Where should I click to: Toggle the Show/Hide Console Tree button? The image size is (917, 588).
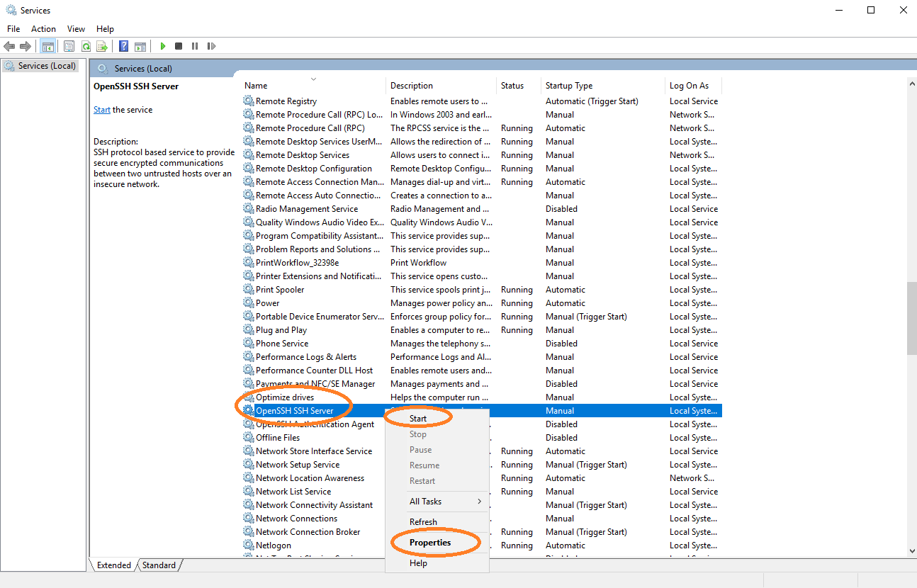tap(48, 47)
